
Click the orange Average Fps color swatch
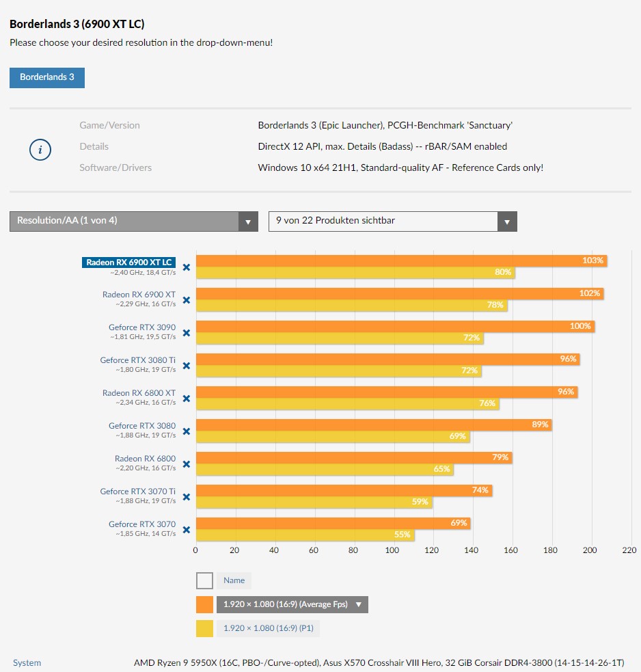(x=204, y=604)
